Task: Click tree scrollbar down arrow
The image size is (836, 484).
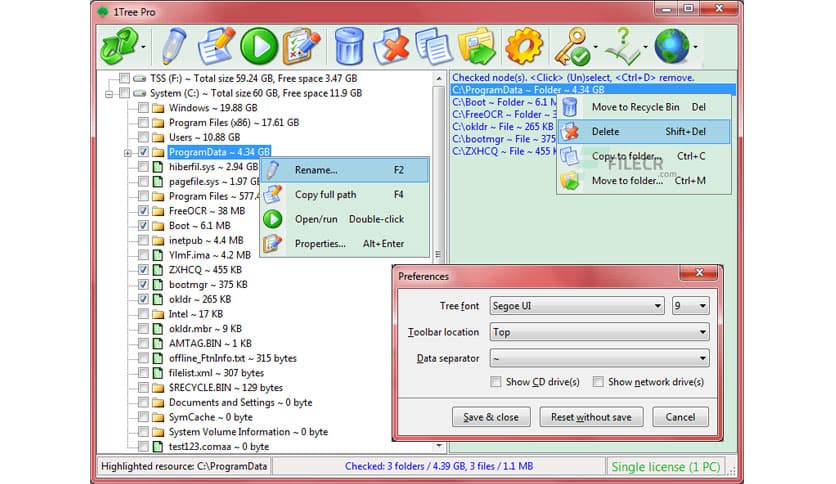Action: coord(439,446)
